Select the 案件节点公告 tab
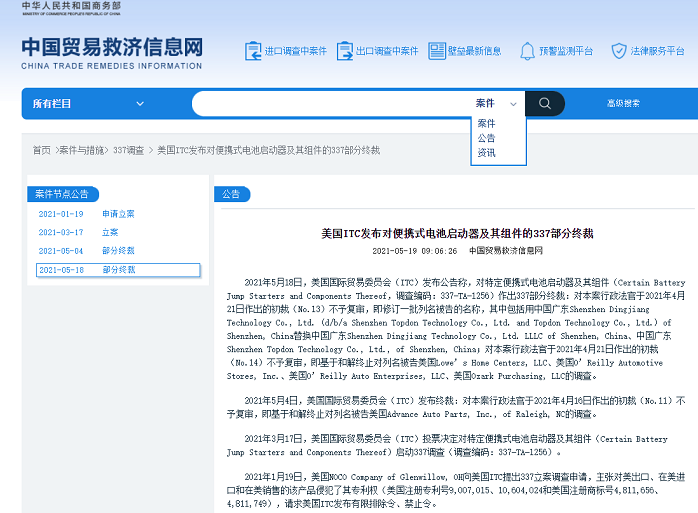The height and width of the screenshot is (513, 698). click(x=62, y=194)
